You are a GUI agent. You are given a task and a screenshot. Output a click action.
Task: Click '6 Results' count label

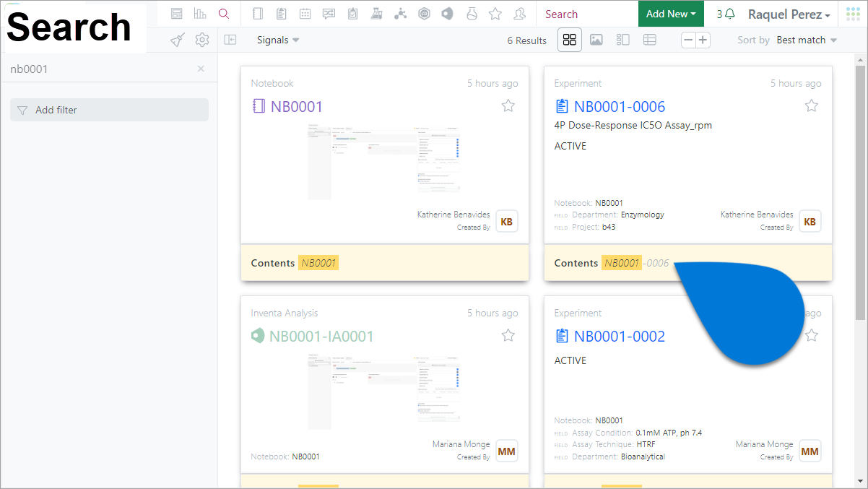tap(527, 40)
